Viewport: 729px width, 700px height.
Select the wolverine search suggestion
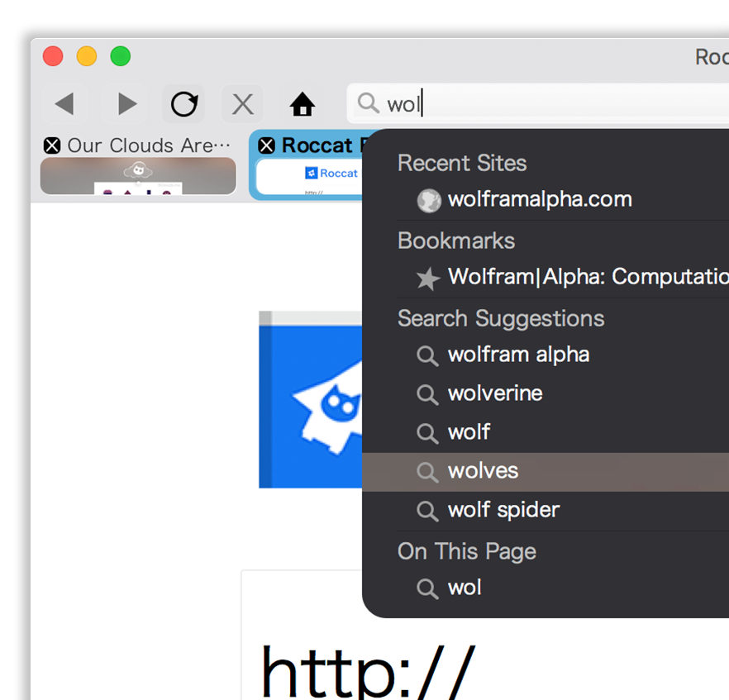[495, 393]
